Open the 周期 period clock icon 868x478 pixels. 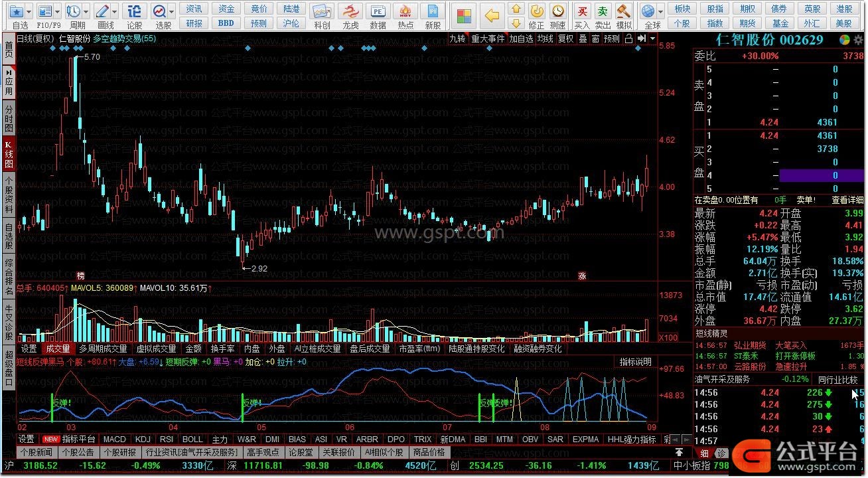[73, 11]
